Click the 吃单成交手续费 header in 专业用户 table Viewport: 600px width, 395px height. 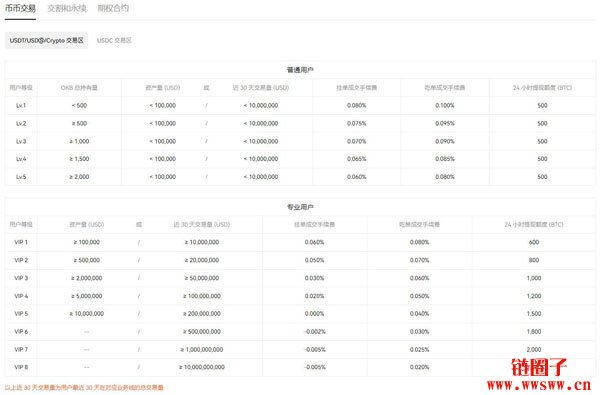pos(419,224)
